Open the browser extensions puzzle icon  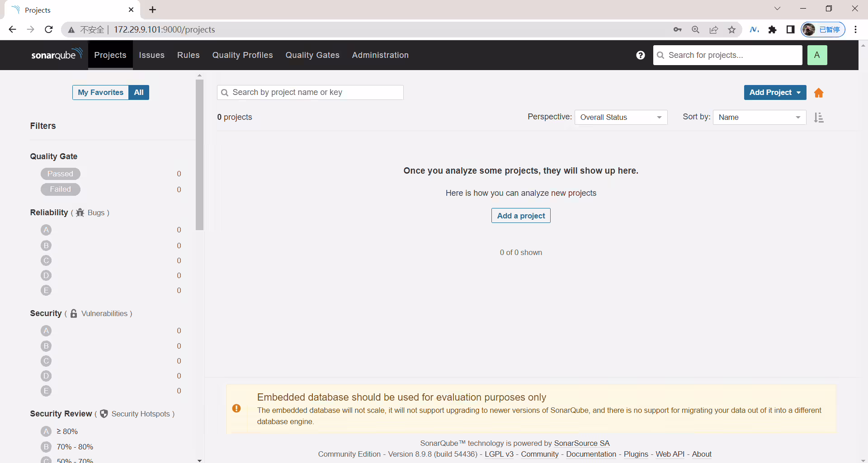pos(773,30)
